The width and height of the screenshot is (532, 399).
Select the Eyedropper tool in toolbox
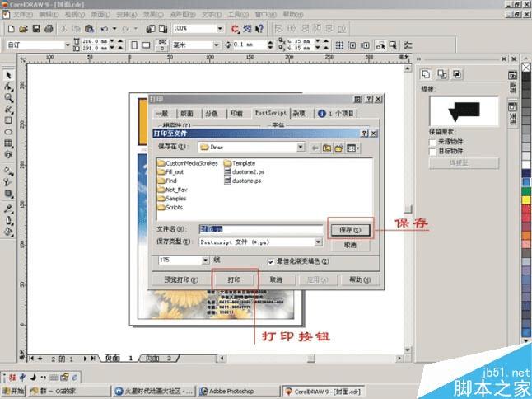8,209
